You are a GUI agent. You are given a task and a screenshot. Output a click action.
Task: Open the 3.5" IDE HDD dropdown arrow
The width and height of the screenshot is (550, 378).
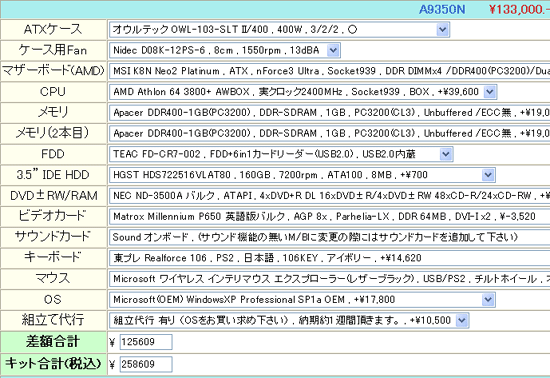pos(488,175)
